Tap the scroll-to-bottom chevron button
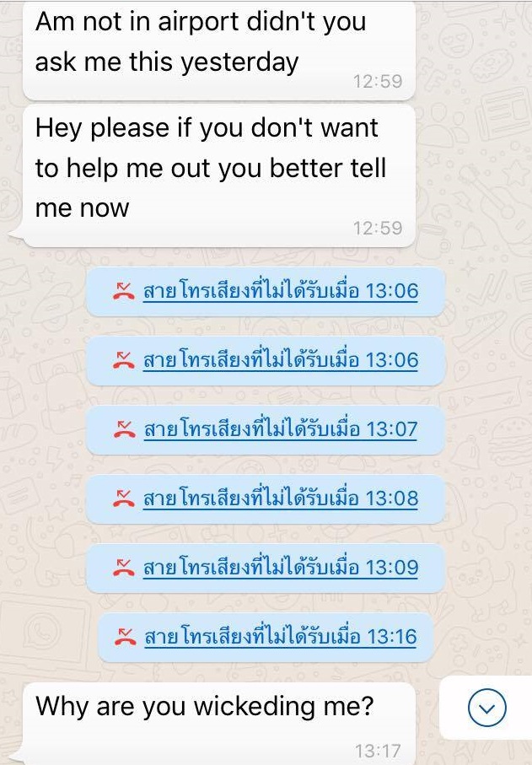 point(486,708)
